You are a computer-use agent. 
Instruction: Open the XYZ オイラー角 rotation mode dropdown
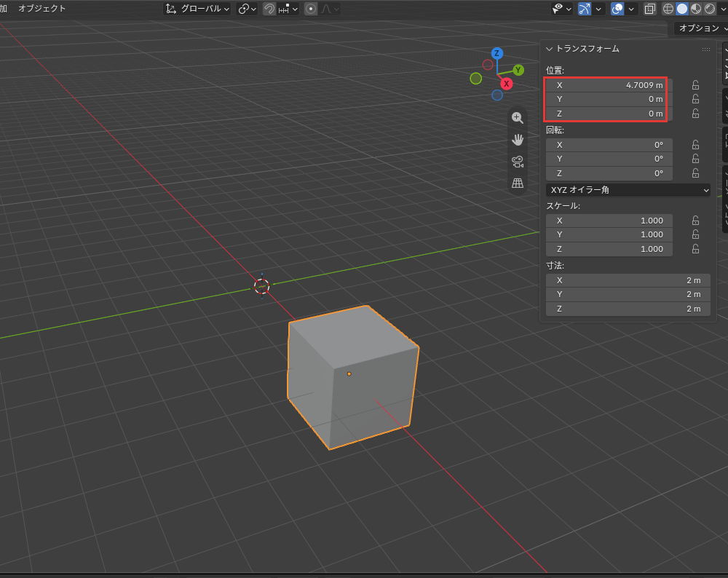click(x=628, y=190)
